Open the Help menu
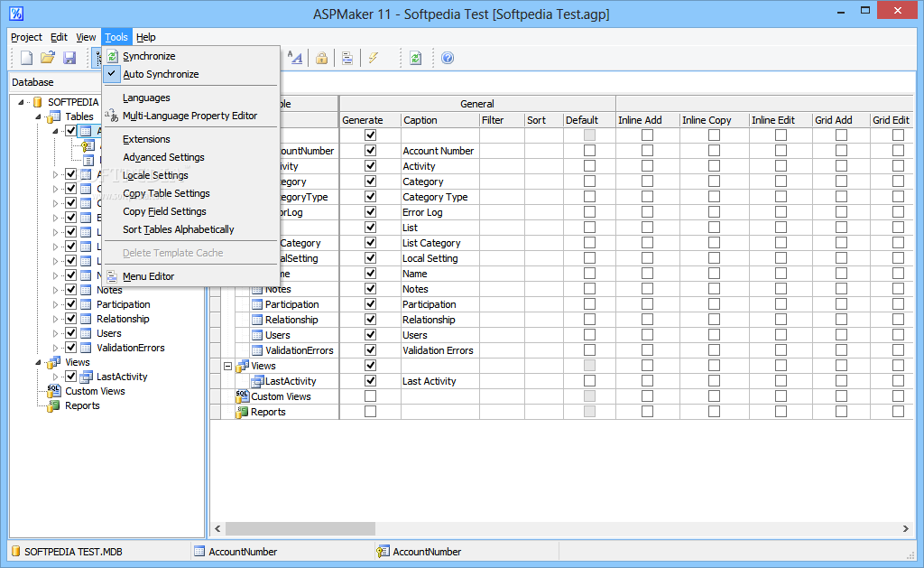 coord(146,37)
